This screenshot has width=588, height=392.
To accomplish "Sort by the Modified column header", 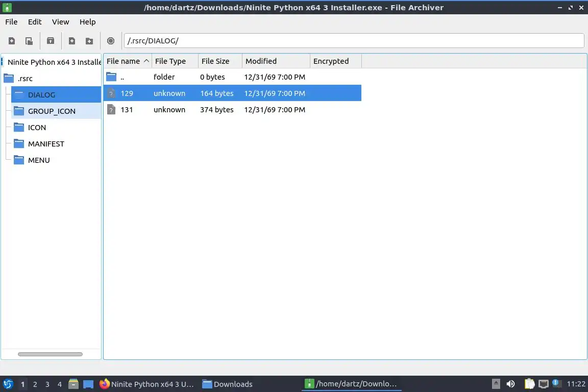I will 276,61.
